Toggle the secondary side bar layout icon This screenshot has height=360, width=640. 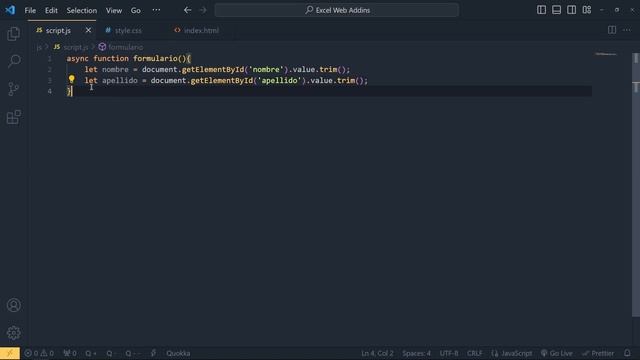(571, 10)
